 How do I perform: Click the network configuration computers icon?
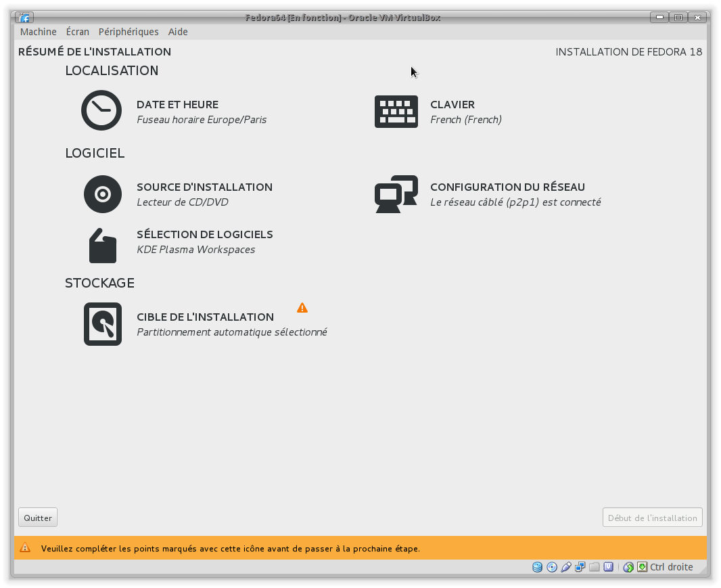tap(396, 194)
